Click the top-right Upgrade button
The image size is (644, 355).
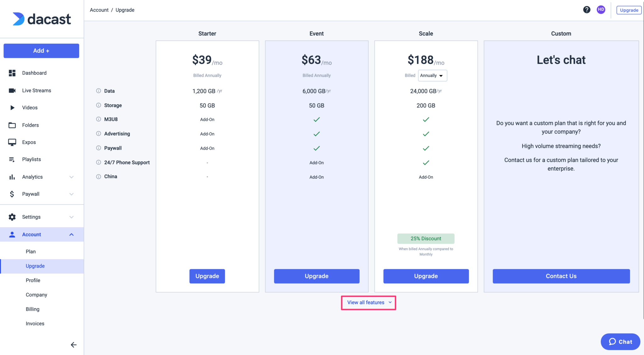(x=629, y=10)
